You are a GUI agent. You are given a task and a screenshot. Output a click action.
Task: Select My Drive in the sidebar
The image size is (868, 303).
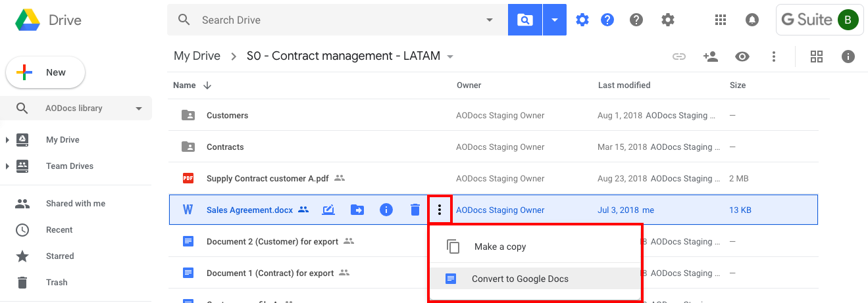tap(63, 139)
